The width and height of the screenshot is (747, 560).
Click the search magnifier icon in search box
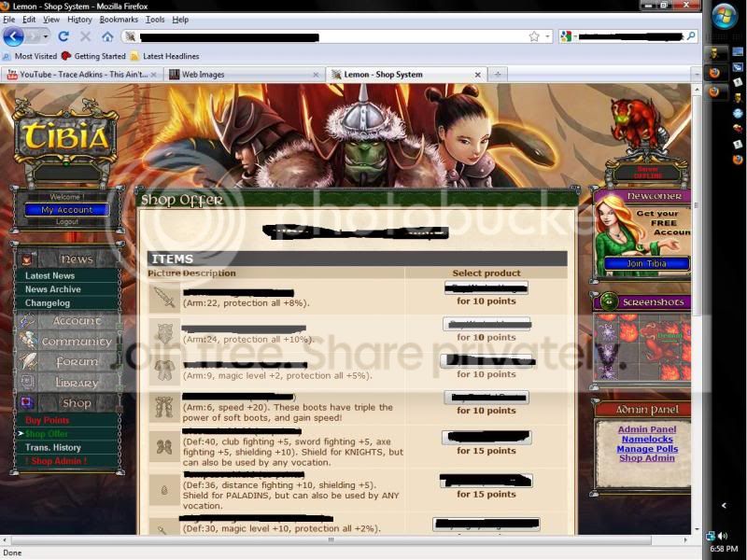[x=691, y=36]
